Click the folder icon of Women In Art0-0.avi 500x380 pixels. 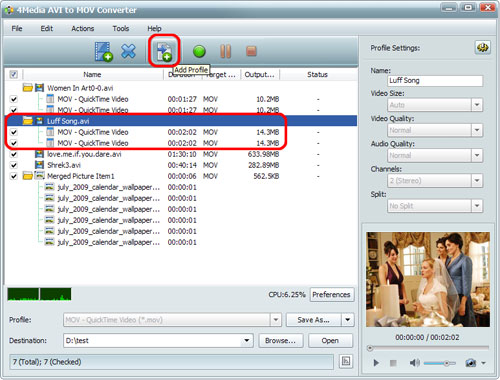pyautogui.click(x=28, y=88)
